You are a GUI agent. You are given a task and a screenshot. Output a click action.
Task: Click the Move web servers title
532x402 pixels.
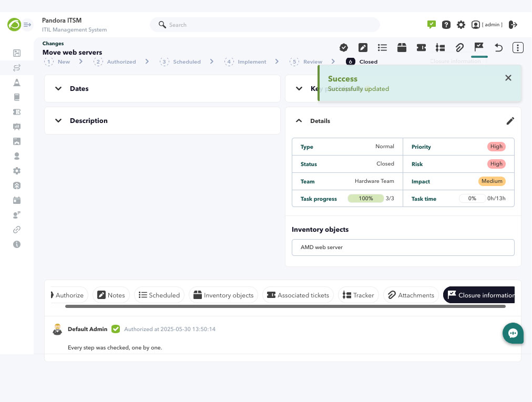pos(72,52)
